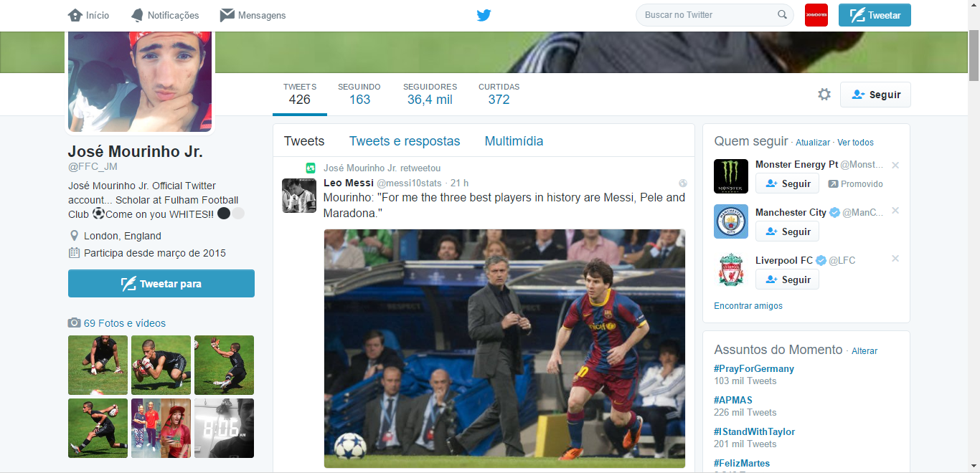Expand Ver todos in Quem seguir
The width and height of the screenshot is (980, 473).
(855, 143)
